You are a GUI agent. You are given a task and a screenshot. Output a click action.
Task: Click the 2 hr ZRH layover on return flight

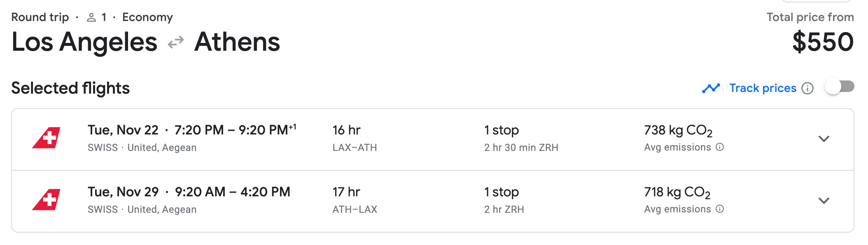[x=504, y=210]
